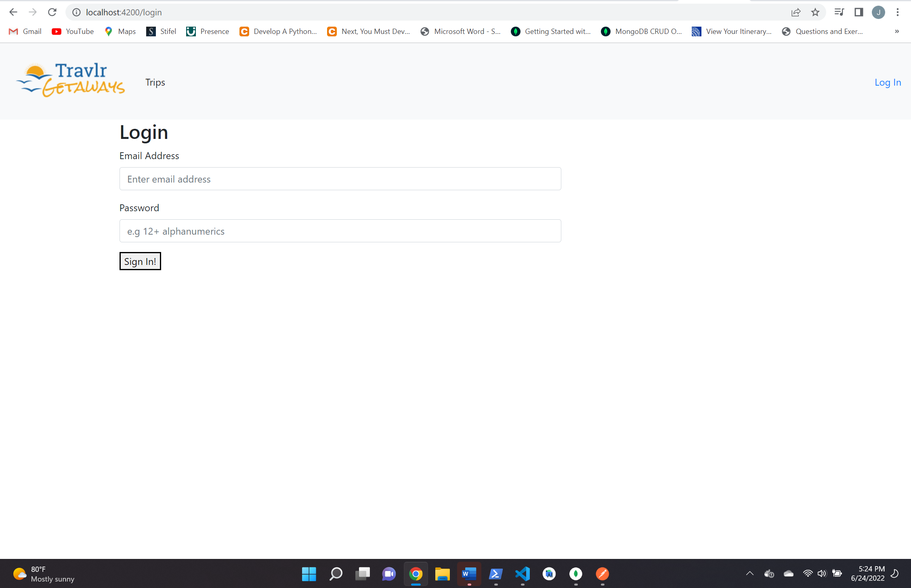Image resolution: width=911 pixels, height=588 pixels.
Task: Open Chrome side panel icon
Action: [x=859, y=12]
